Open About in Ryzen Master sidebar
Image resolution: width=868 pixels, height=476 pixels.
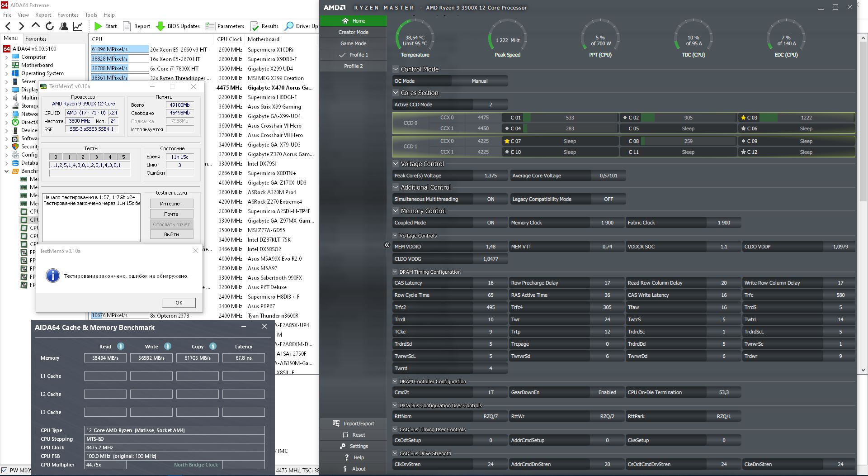coord(354,469)
